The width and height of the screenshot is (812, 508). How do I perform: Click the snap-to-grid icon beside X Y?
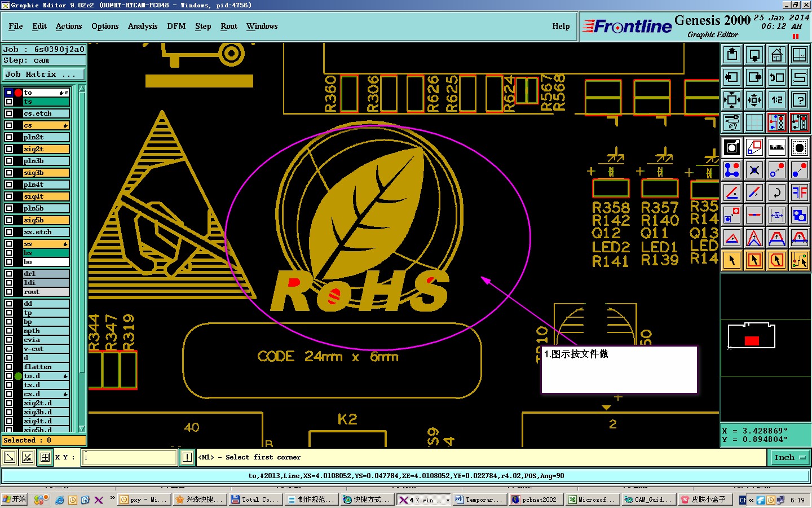point(45,457)
